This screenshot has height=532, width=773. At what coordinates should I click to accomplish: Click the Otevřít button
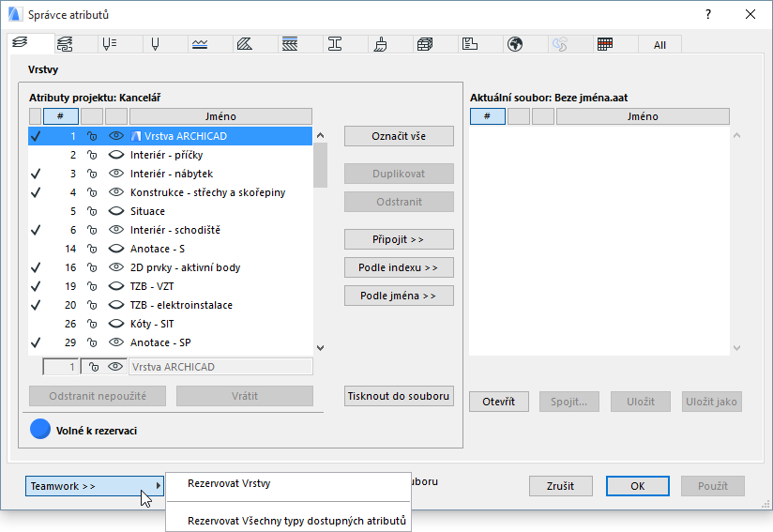click(x=499, y=402)
